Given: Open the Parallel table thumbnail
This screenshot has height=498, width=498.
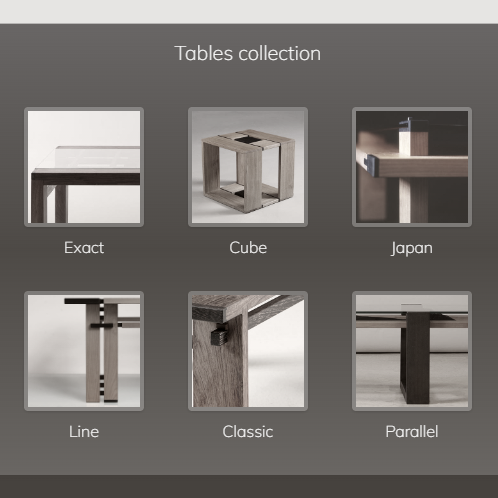Looking at the screenshot, I should [x=412, y=351].
